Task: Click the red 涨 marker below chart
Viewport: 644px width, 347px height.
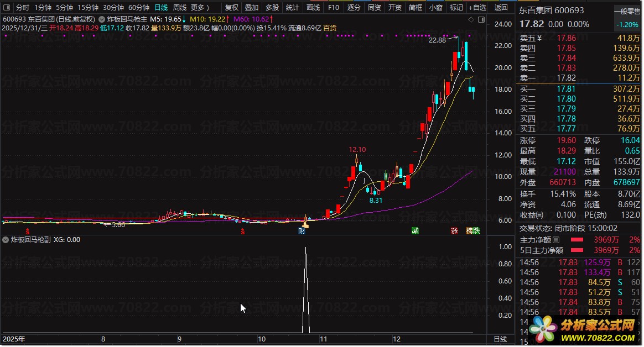Action: [x=454, y=231]
